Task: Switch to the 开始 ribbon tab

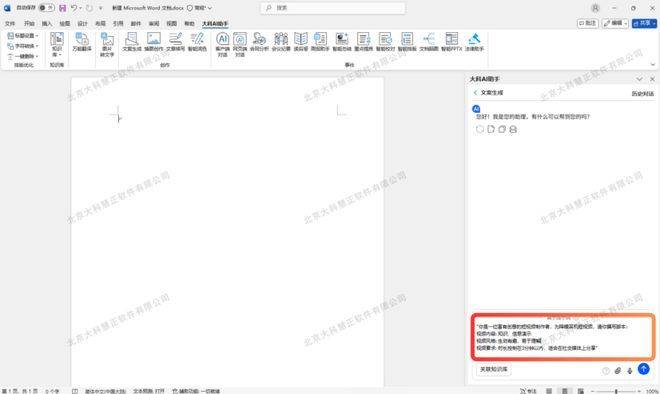Action: [x=29, y=24]
